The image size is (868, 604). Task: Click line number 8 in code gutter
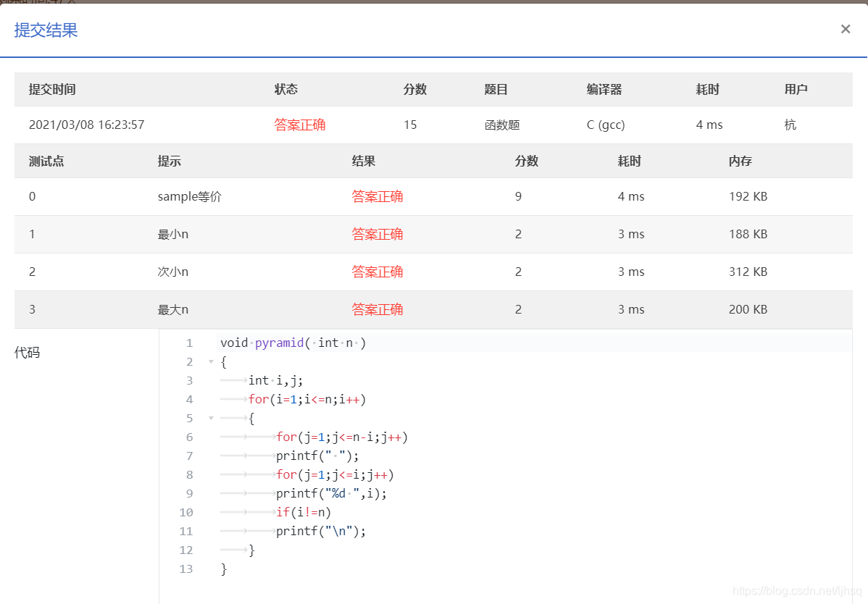[x=189, y=474]
